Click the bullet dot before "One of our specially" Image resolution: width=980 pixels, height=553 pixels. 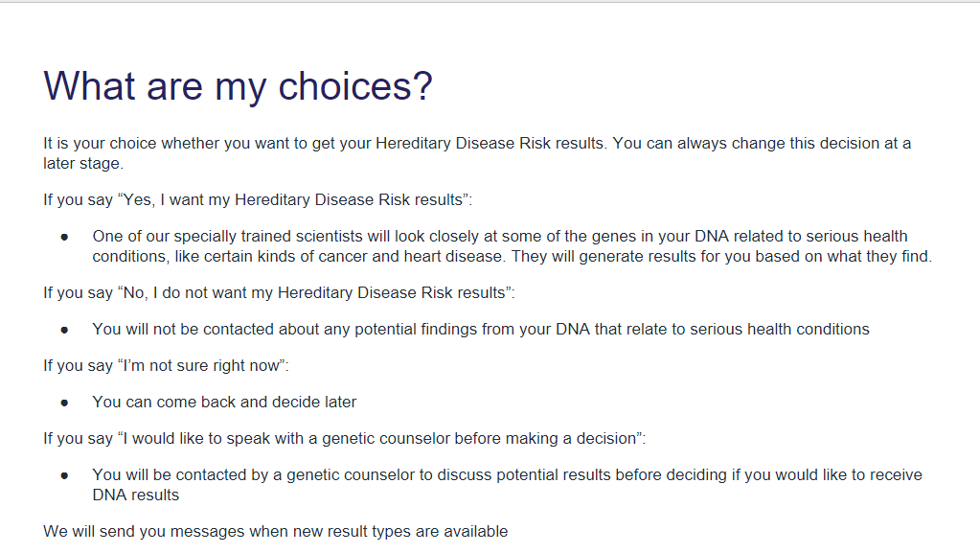[x=65, y=237]
